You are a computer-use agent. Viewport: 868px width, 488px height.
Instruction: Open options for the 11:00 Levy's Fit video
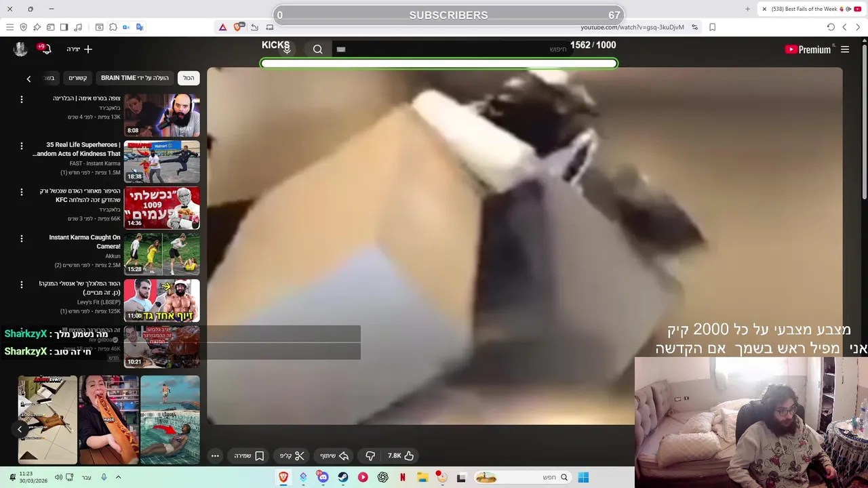tap(21, 285)
